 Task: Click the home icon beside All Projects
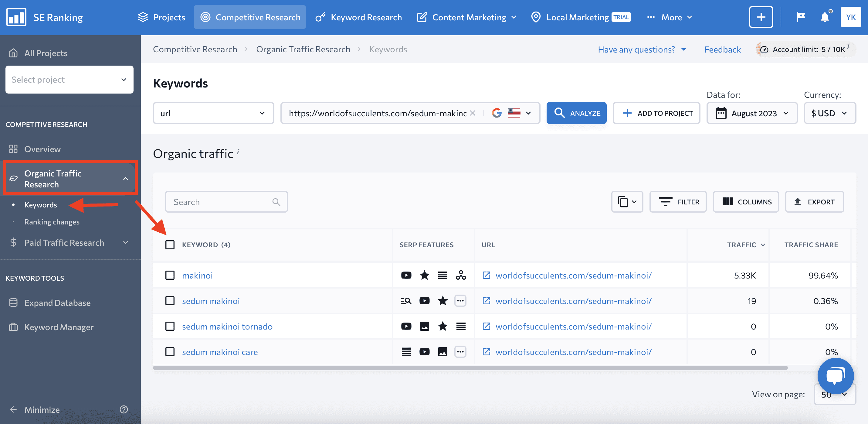click(13, 53)
